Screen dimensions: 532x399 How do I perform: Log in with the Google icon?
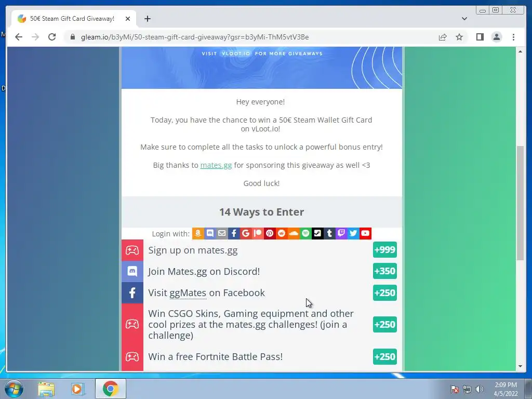tap(246, 233)
